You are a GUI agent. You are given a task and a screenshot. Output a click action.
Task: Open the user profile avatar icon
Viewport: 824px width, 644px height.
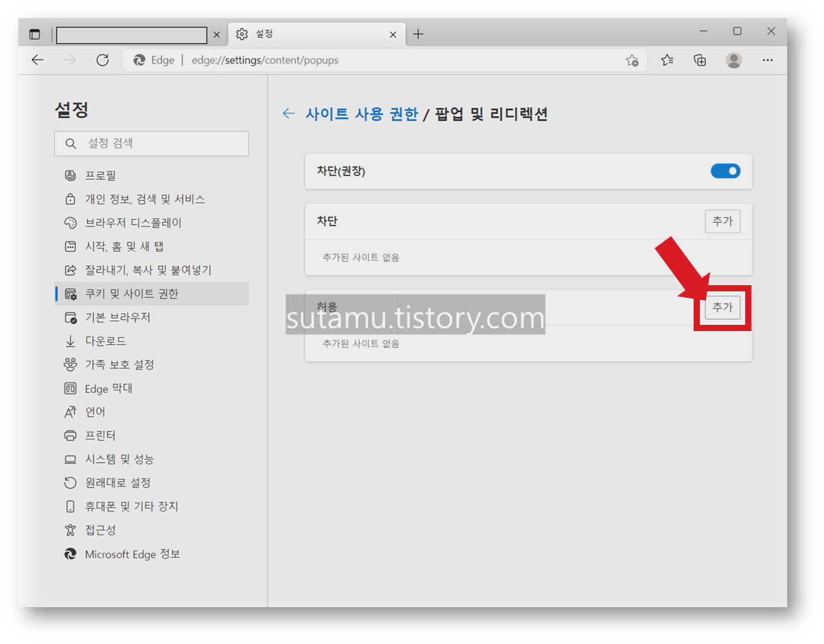(x=734, y=60)
